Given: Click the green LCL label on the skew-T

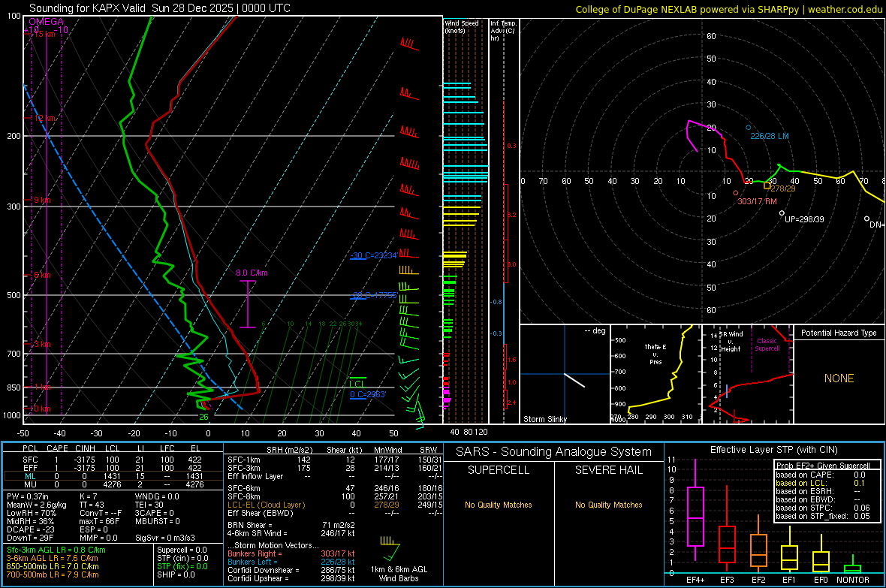Looking at the screenshot, I should pyautogui.click(x=357, y=384).
